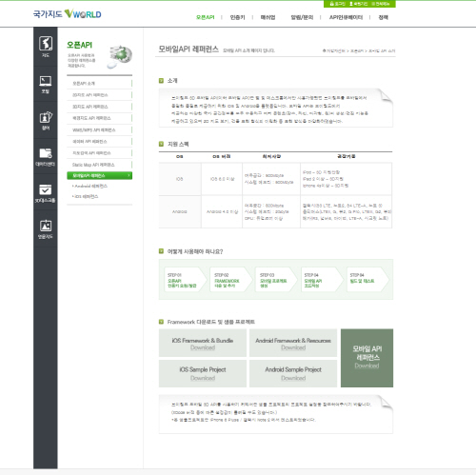476x475 pixels.
Task: Click the green bullet icon beside Framework download heading
Action: [161, 322]
